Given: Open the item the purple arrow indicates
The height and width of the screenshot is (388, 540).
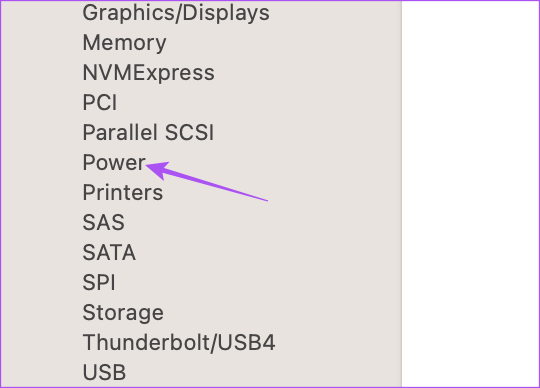Looking at the screenshot, I should [114, 162].
